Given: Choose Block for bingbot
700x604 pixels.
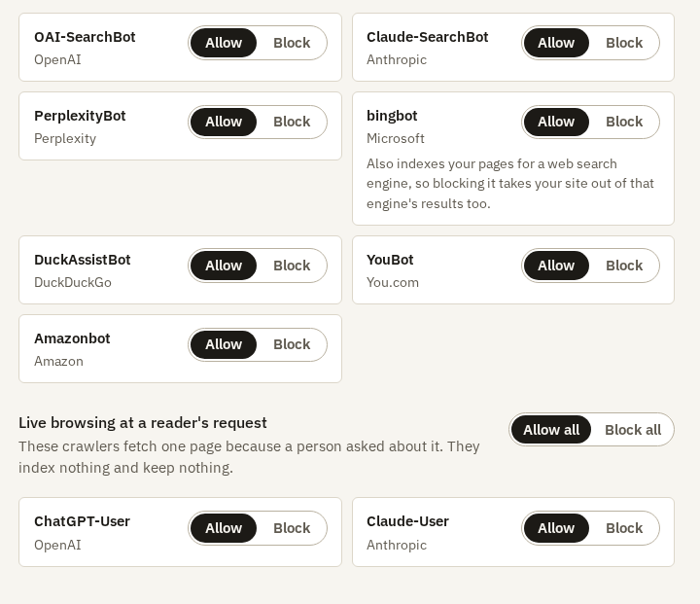Looking at the screenshot, I should click(624, 122).
